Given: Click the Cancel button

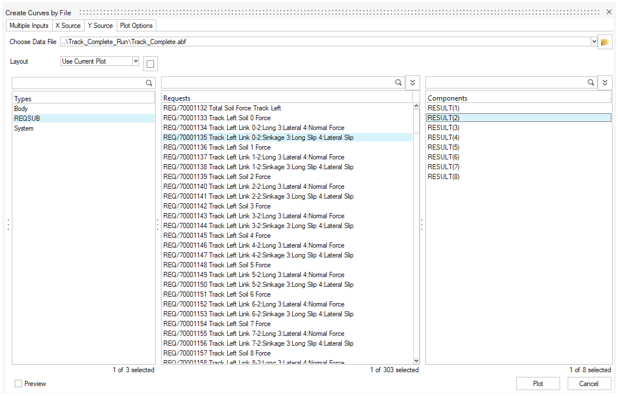Looking at the screenshot, I should pyautogui.click(x=588, y=384).
